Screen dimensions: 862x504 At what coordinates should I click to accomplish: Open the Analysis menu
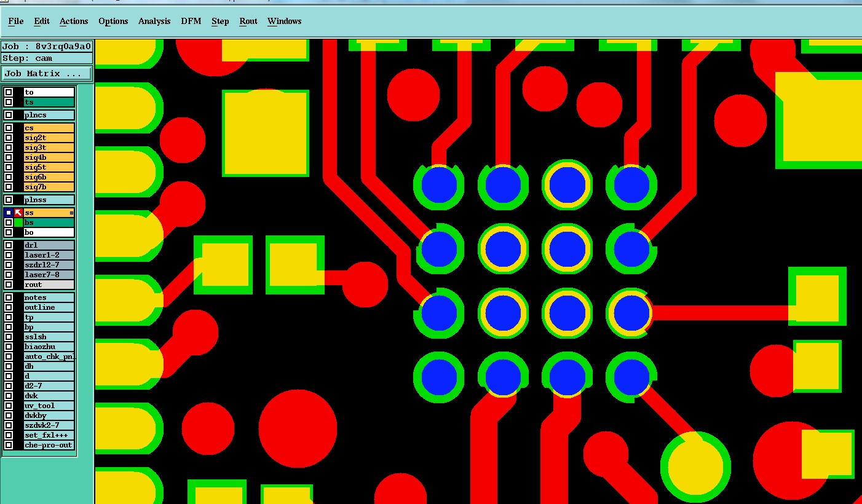click(x=154, y=21)
